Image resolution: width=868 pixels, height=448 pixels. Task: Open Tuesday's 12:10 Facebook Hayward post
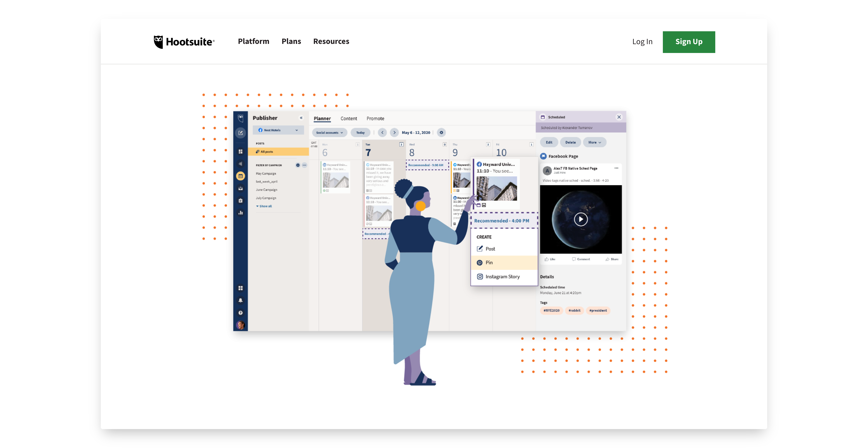pos(379,211)
